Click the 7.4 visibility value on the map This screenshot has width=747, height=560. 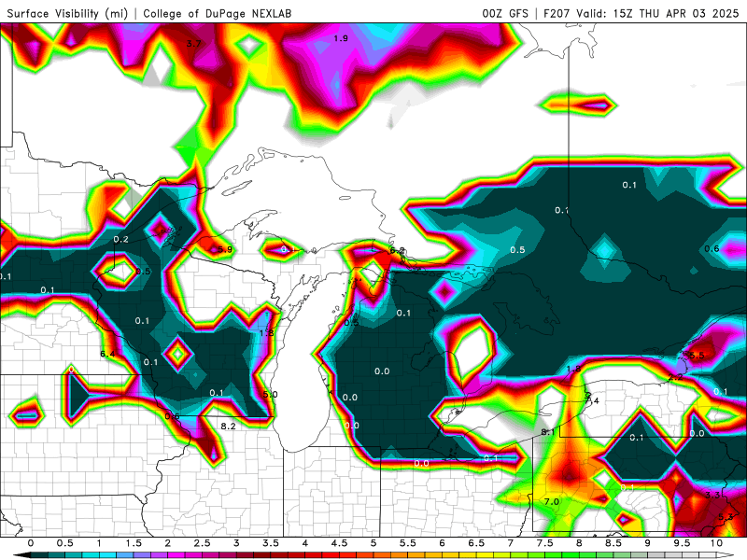pos(592,401)
